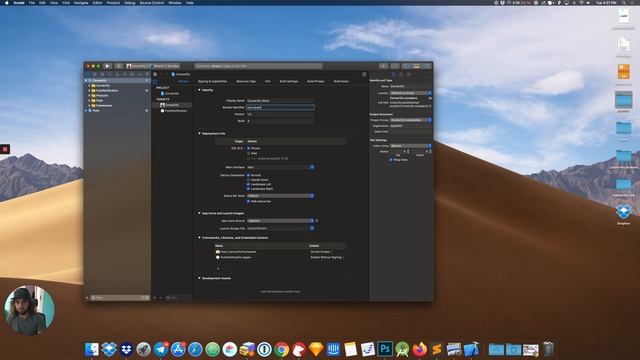
Task: Click the add framework plus icon
Action: click(218, 268)
